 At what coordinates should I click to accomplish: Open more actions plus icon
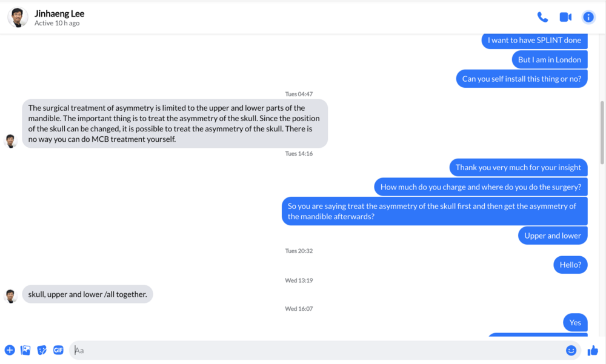click(10, 350)
